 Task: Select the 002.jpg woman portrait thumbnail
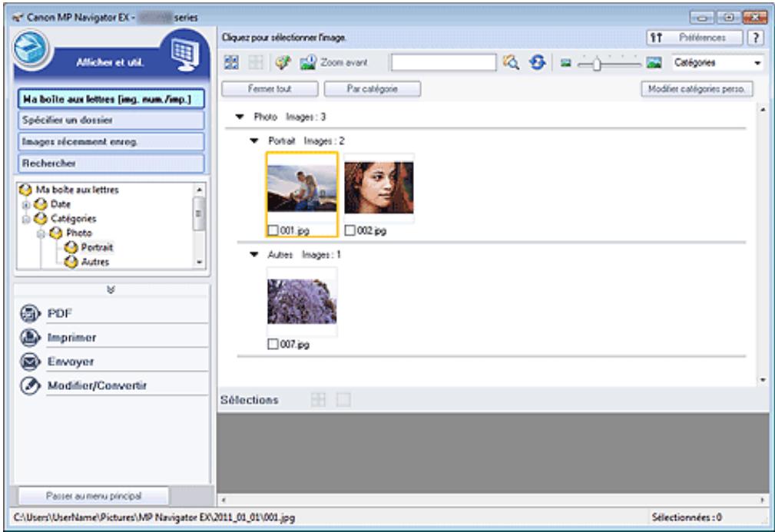[379, 188]
